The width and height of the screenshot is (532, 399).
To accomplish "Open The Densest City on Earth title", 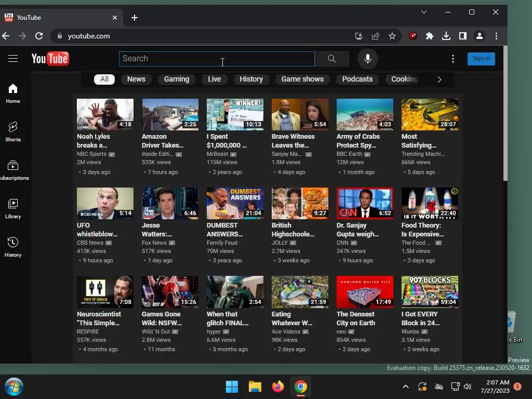I will pyautogui.click(x=355, y=318).
